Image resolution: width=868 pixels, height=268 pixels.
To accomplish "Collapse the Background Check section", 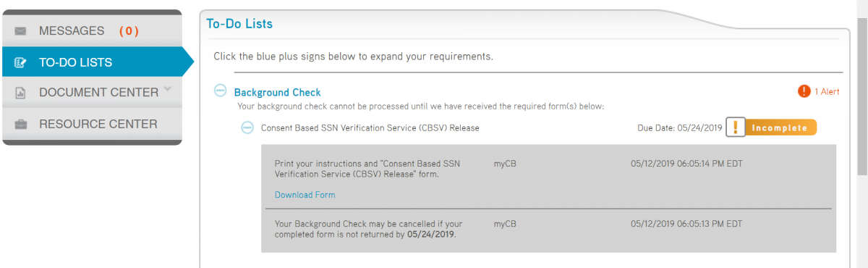I will pos(221,91).
